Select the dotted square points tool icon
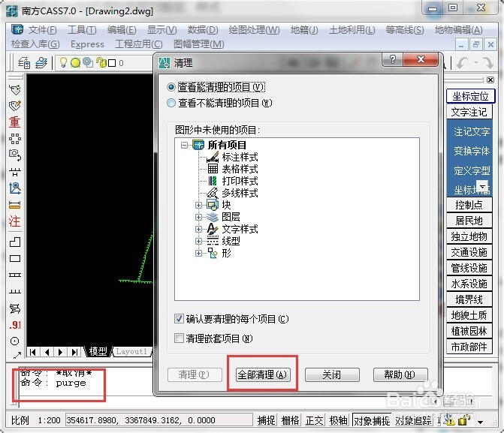This screenshot has height=433, width=504. (15, 139)
